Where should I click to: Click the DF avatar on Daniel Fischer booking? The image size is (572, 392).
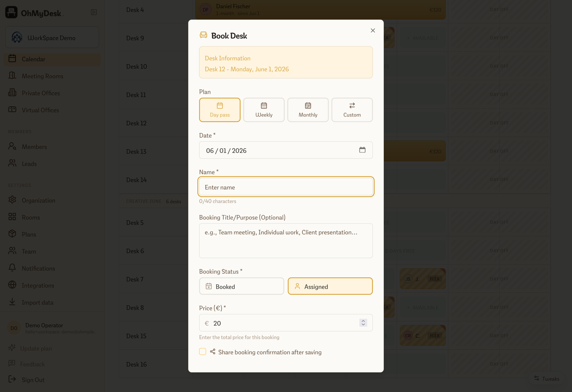206,10
